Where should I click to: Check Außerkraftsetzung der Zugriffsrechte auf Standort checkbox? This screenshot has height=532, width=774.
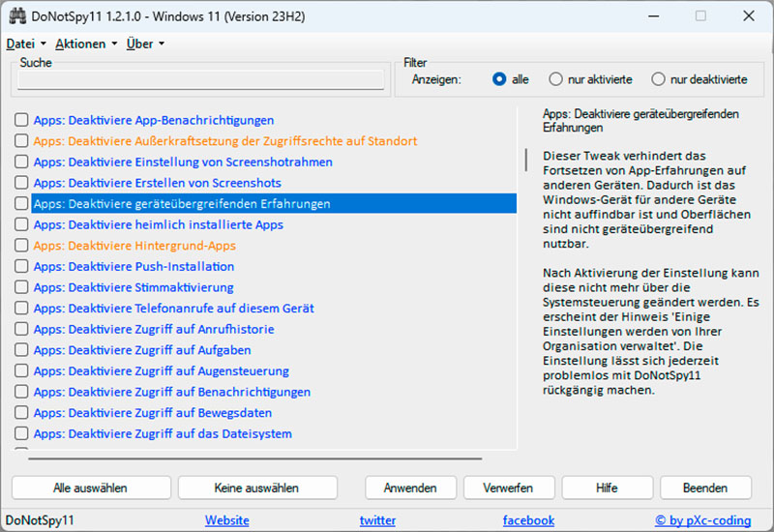tap(21, 140)
